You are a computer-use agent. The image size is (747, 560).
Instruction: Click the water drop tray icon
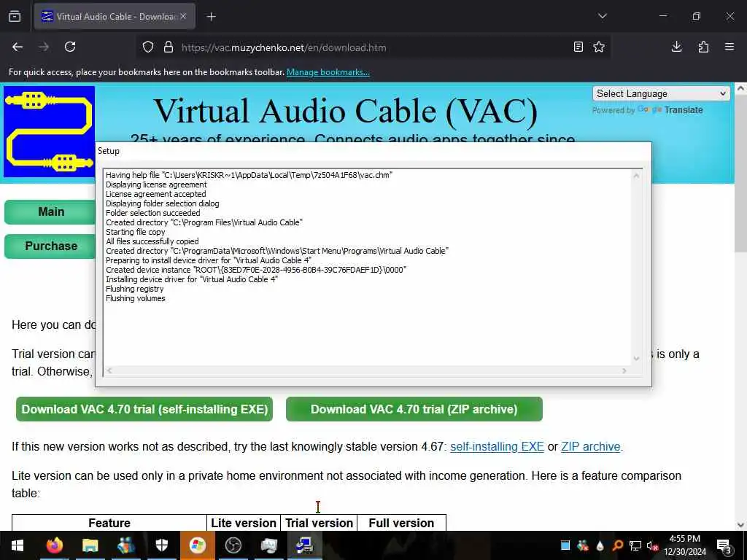600,545
